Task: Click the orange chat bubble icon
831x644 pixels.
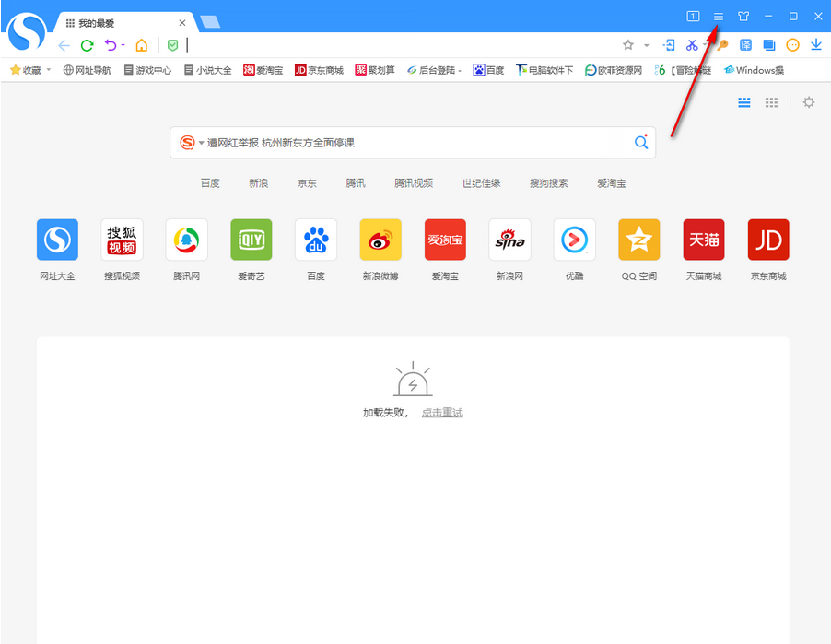Action: [793, 45]
